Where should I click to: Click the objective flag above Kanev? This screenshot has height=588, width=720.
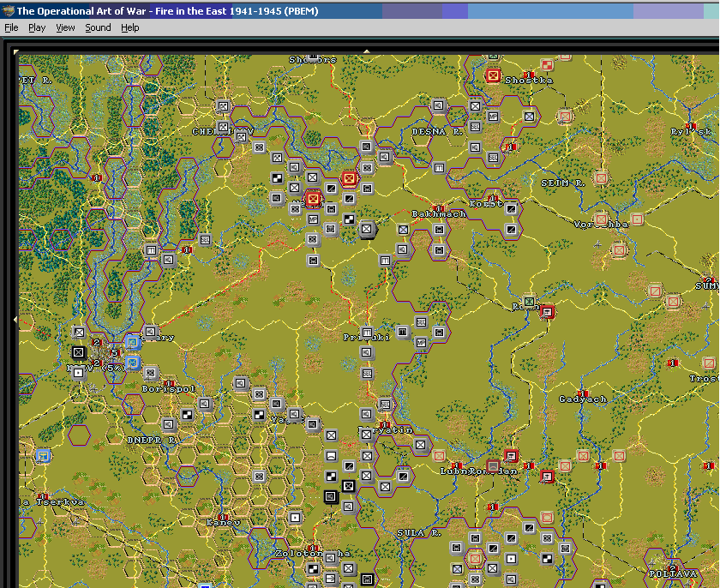[224, 517]
